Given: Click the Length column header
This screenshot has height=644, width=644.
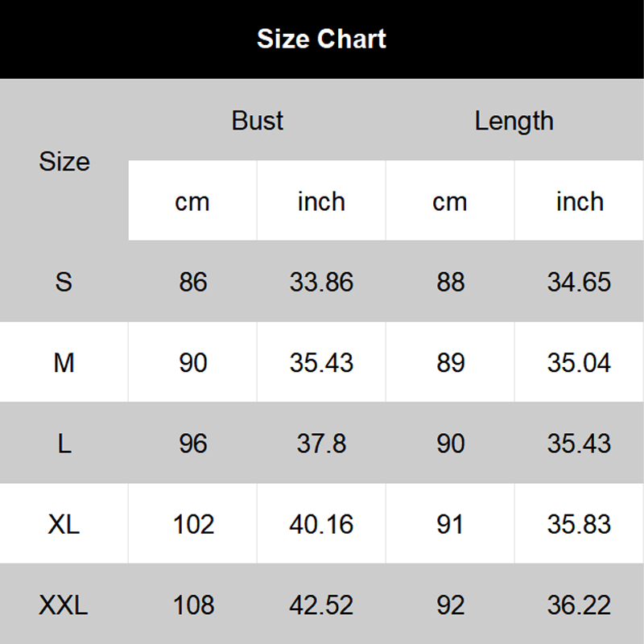Looking at the screenshot, I should [x=514, y=121].
